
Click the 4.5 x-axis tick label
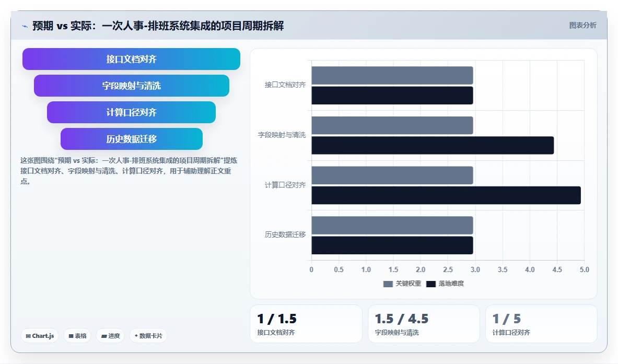(557, 269)
